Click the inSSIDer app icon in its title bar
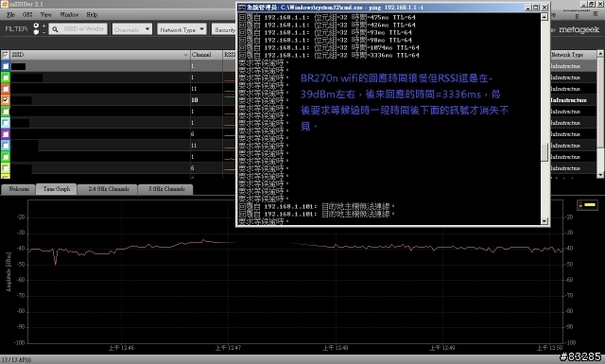The image size is (605, 364). click(x=5, y=4)
